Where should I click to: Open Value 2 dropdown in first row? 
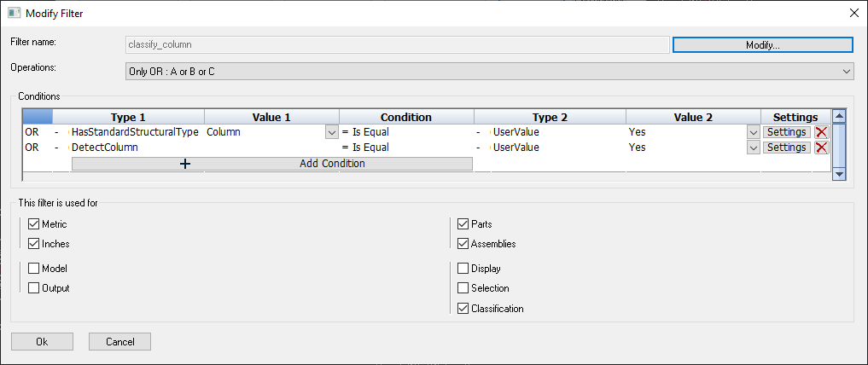pyautogui.click(x=752, y=132)
